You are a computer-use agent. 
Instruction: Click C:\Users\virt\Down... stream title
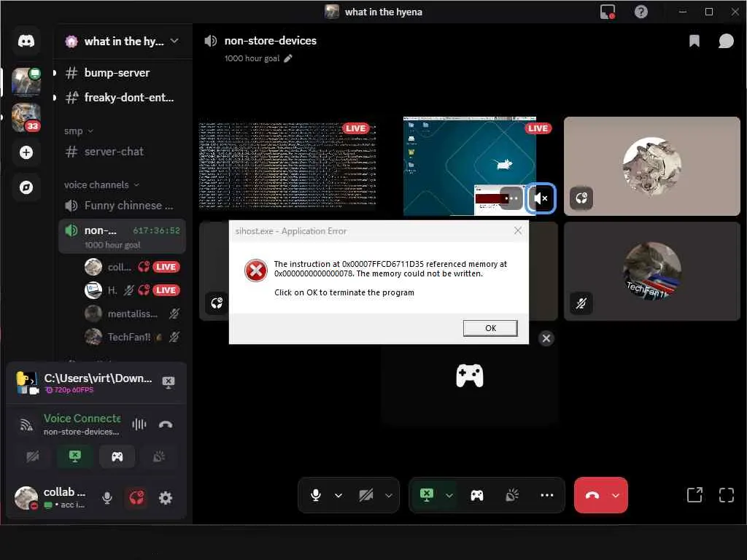(x=98, y=378)
